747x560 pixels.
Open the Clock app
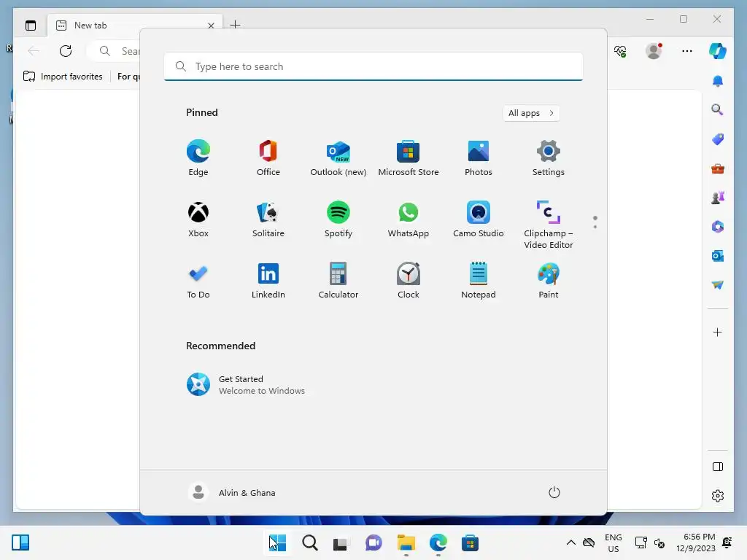pos(409,281)
